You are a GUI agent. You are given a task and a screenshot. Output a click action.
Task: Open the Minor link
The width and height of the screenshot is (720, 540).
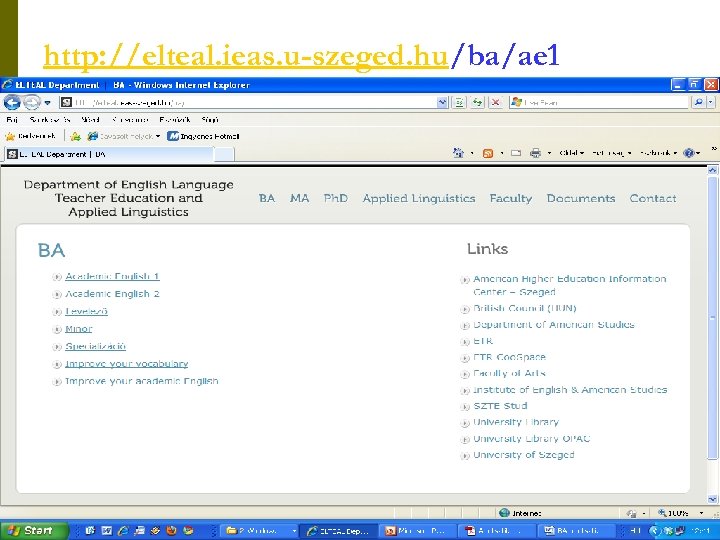click(79, 329)
